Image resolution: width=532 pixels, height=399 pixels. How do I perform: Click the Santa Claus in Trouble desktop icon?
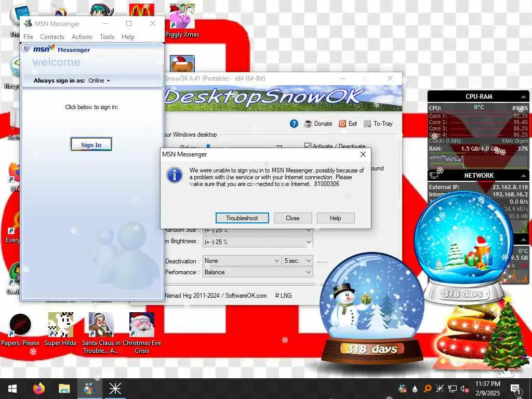[x=101, y=333]
